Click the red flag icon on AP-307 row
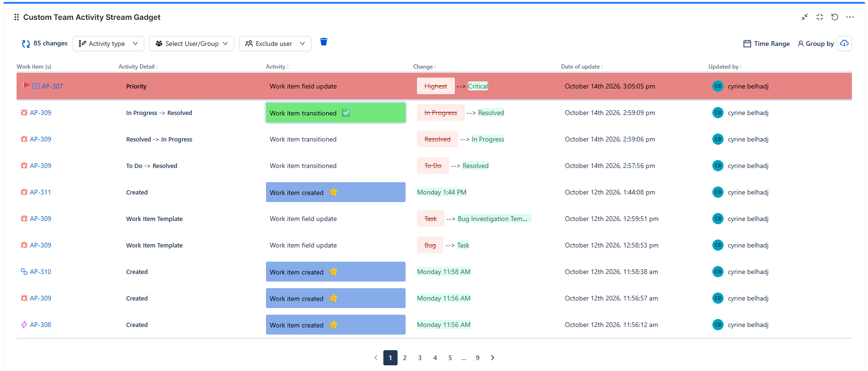The width and height of the screenshot is (868, 371). 27,86
